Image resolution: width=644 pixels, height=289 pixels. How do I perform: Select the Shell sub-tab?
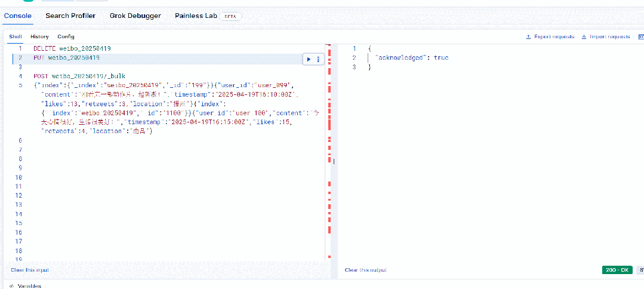(16, 36)
